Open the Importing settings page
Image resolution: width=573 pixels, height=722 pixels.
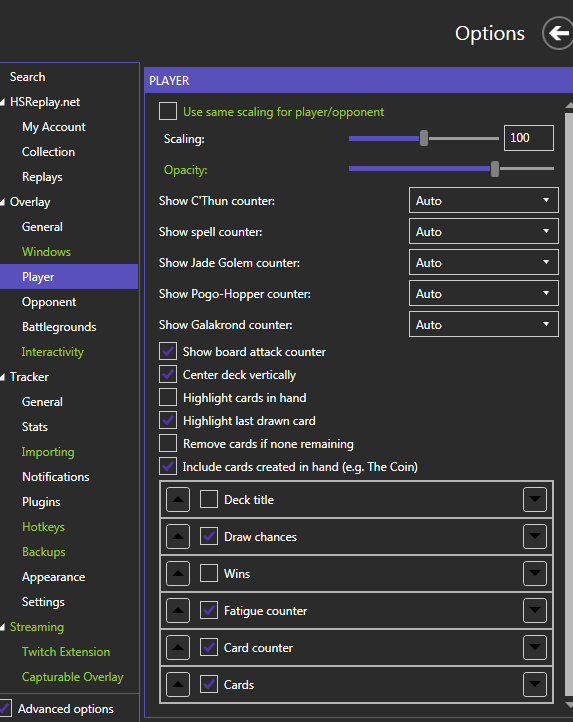(x=48, y=452)
